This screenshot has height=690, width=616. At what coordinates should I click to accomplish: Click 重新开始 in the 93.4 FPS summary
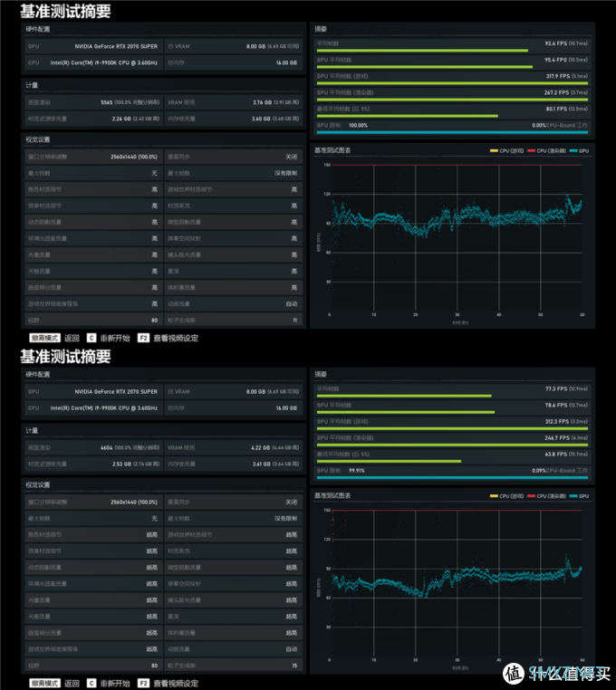[x=115, y=338]
